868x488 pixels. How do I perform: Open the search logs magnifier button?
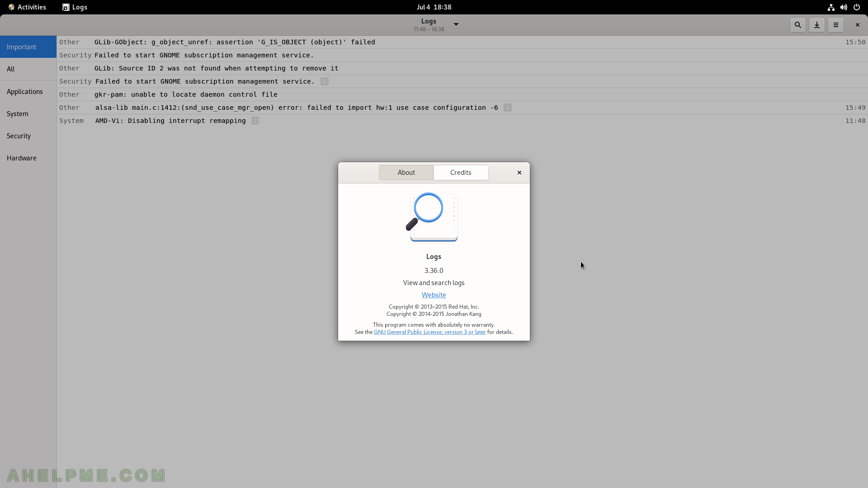797,25
